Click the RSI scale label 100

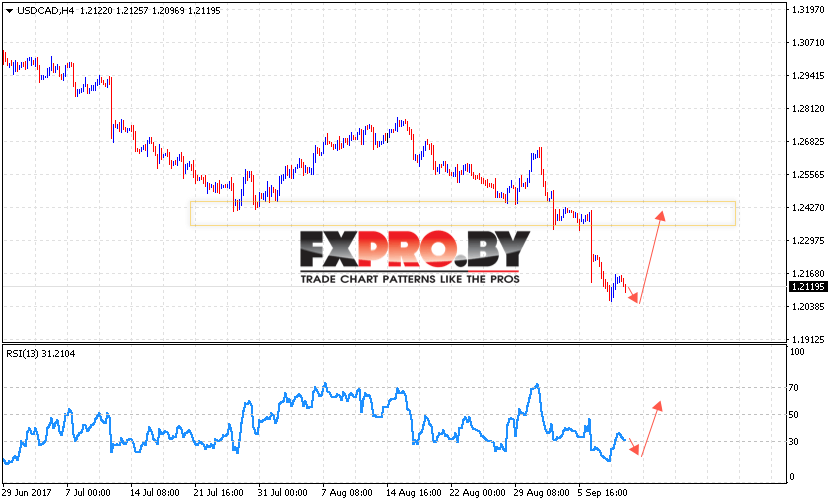coord(797,352)
